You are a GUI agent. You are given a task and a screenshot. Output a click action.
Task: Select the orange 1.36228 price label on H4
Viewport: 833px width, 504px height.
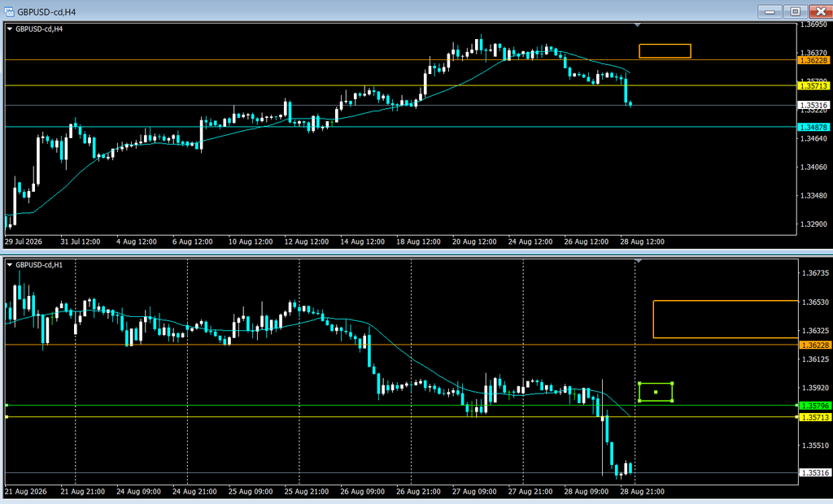(x=813, y=60)
